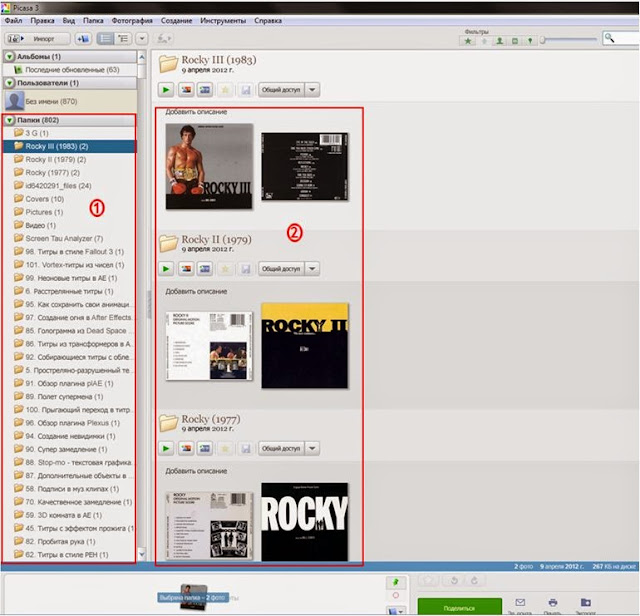Pin selected items in the photo tray
640x616 pixels.
[396, 583]
